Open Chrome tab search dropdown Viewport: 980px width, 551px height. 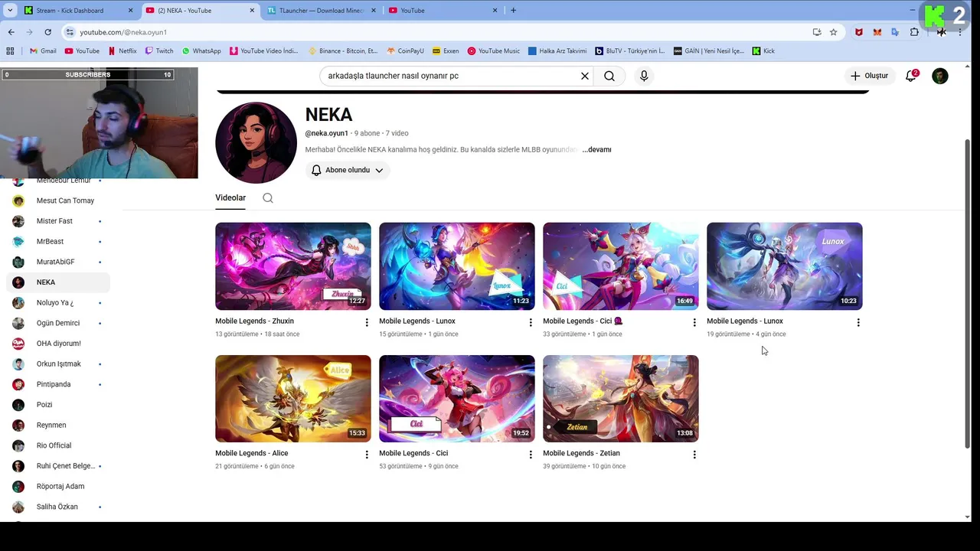(10, 11)
